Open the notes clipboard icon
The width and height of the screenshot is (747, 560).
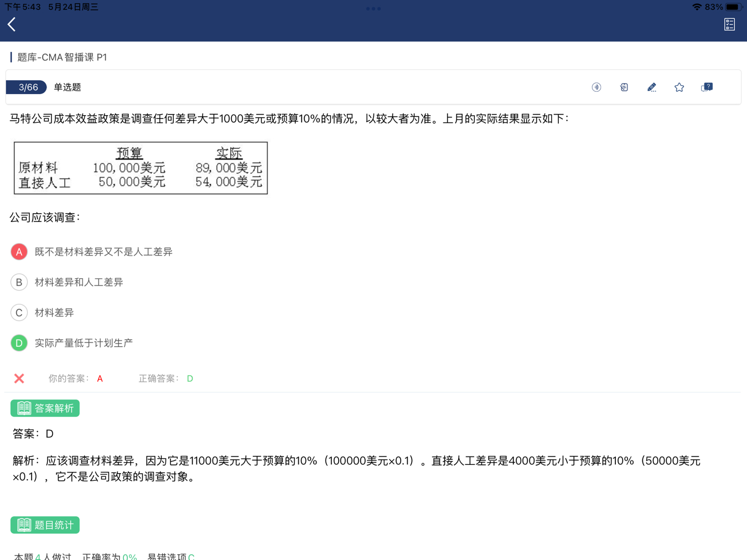pyautogui.click(x=624, y=87)
